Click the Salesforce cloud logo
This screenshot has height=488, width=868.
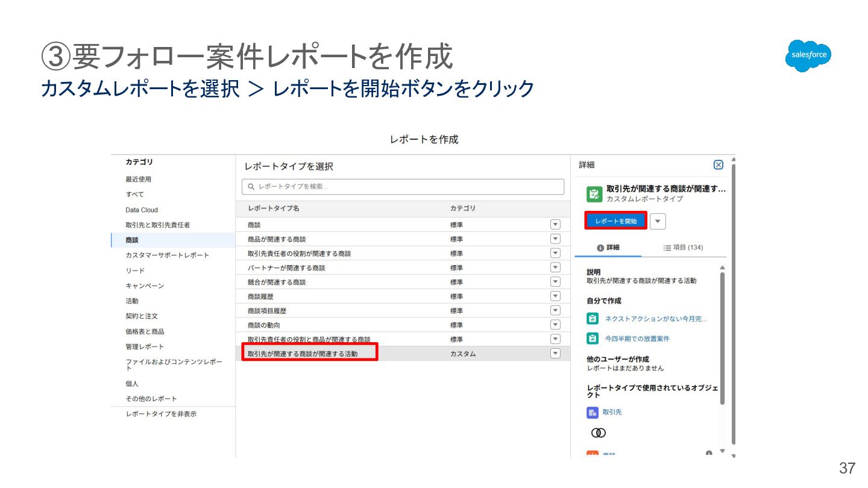808,55
